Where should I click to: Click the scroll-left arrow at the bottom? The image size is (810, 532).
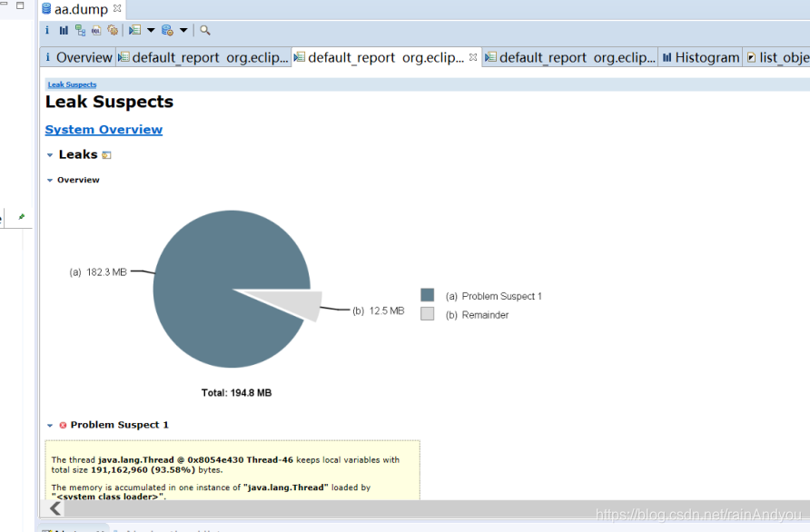(x=55, y=508)
